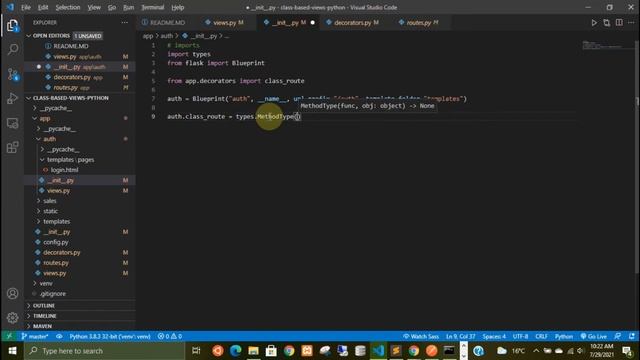Change UTF-8 file encoding
This screenshot has width=640, height=360.
(520, 336)
